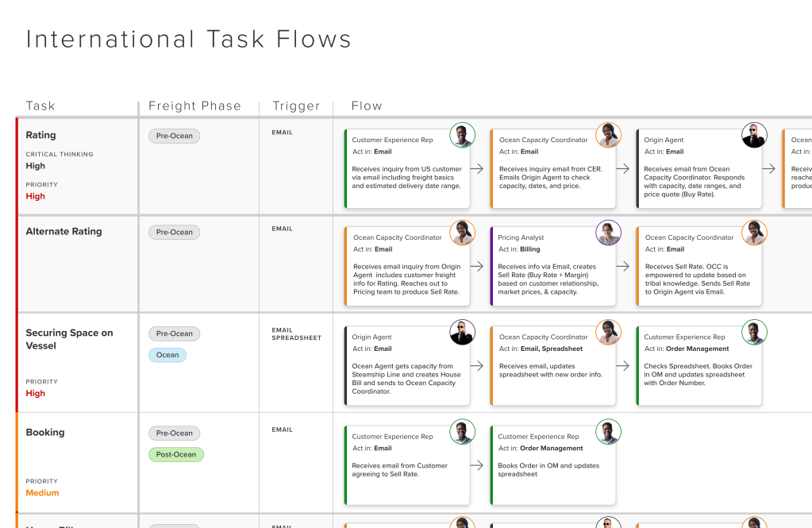Click the Flow column header
This screenshot has height=528, width=812.
pos(367,106)
